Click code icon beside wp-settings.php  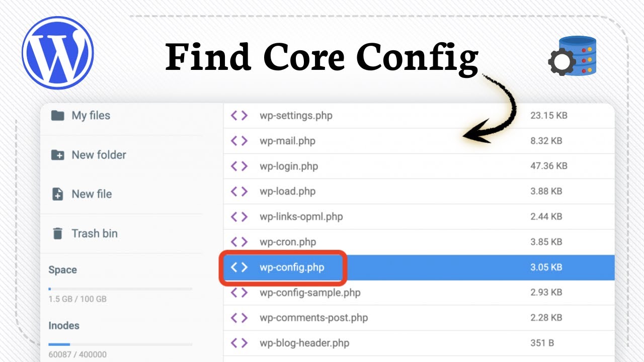click(239, 116)
